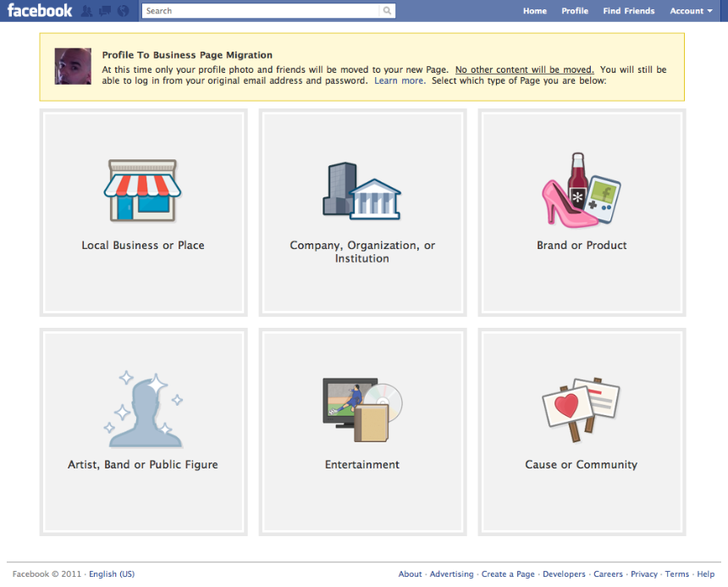Viewport: 728px width, 587px height.
Task: Select the Local Business or Place label
Action: click(143, 245)
